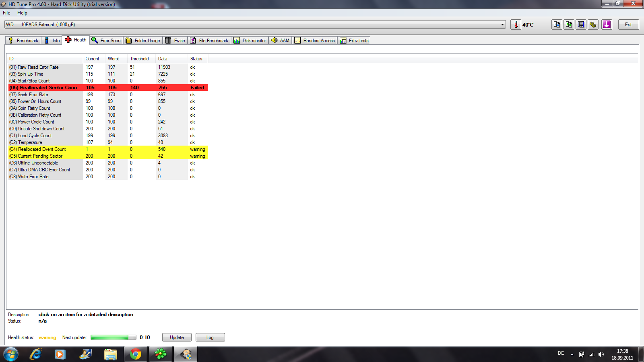Open the Erase tab
This screenshot has height=362, width=644.
pyautogui.click(x=175, y=40)
